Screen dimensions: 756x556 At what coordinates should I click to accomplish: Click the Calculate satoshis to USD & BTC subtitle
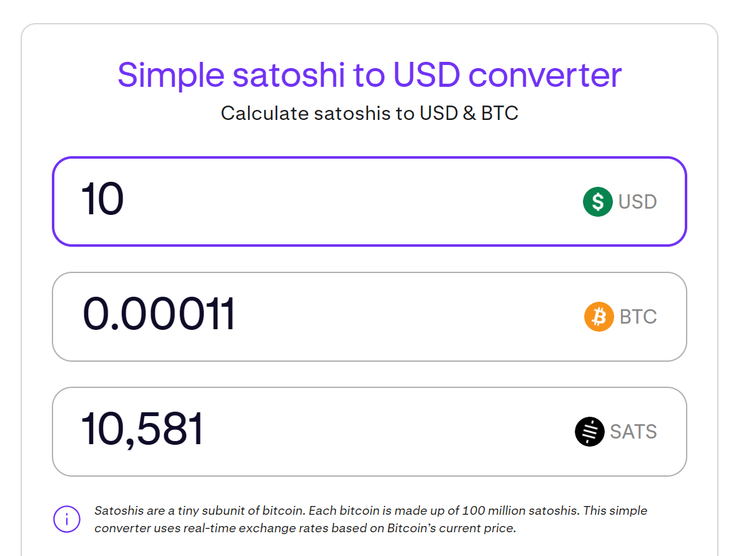tap(370, 113)
